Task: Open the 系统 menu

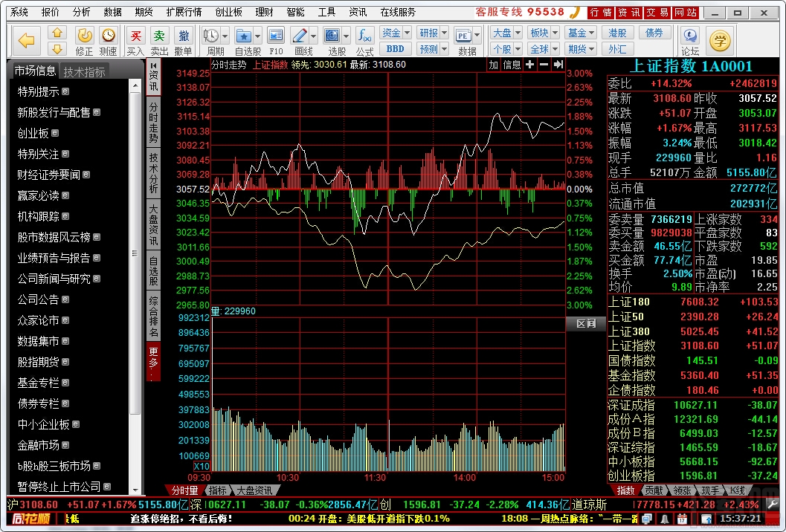Action: pos(19,12)
